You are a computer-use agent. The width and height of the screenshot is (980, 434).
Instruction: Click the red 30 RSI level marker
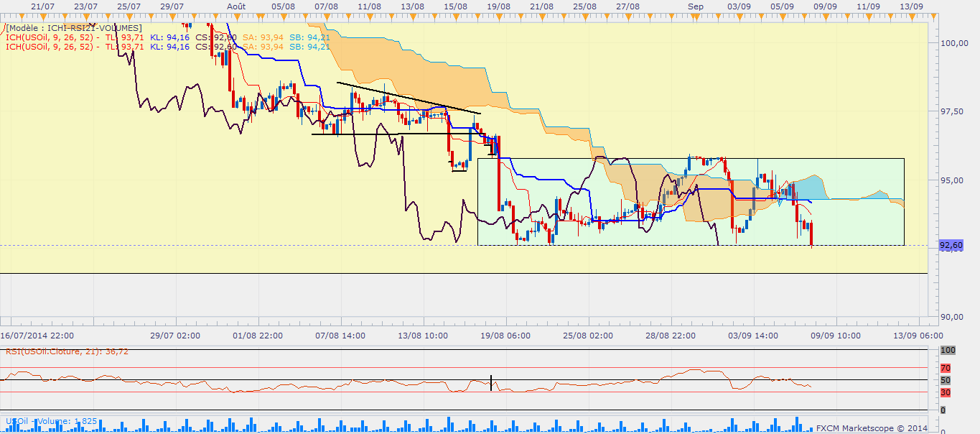click(946, 392)
